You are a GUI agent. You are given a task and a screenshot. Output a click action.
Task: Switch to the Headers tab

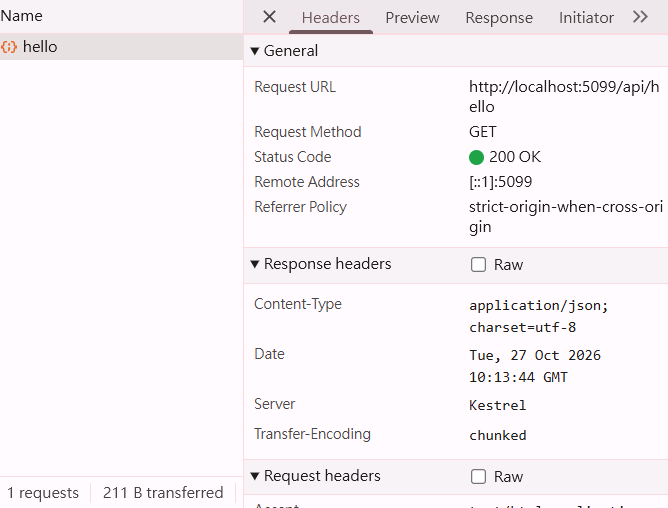(331, 17)
